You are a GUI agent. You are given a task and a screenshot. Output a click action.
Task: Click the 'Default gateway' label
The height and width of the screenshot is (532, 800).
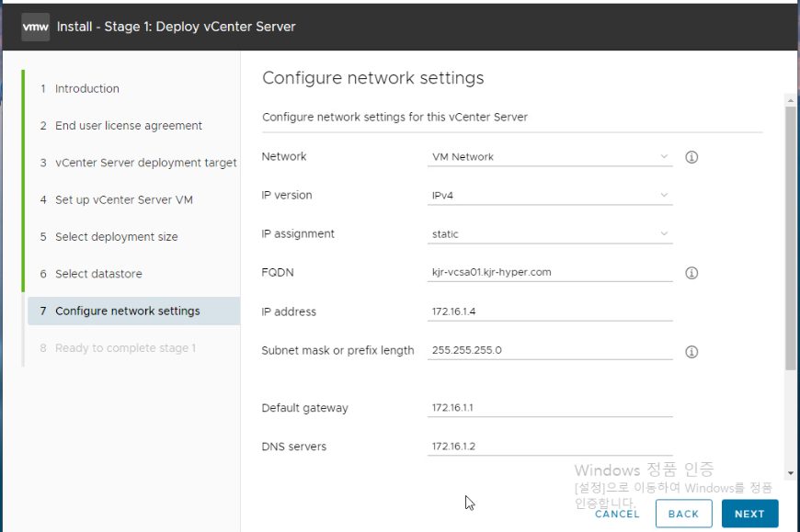point(304,408)
